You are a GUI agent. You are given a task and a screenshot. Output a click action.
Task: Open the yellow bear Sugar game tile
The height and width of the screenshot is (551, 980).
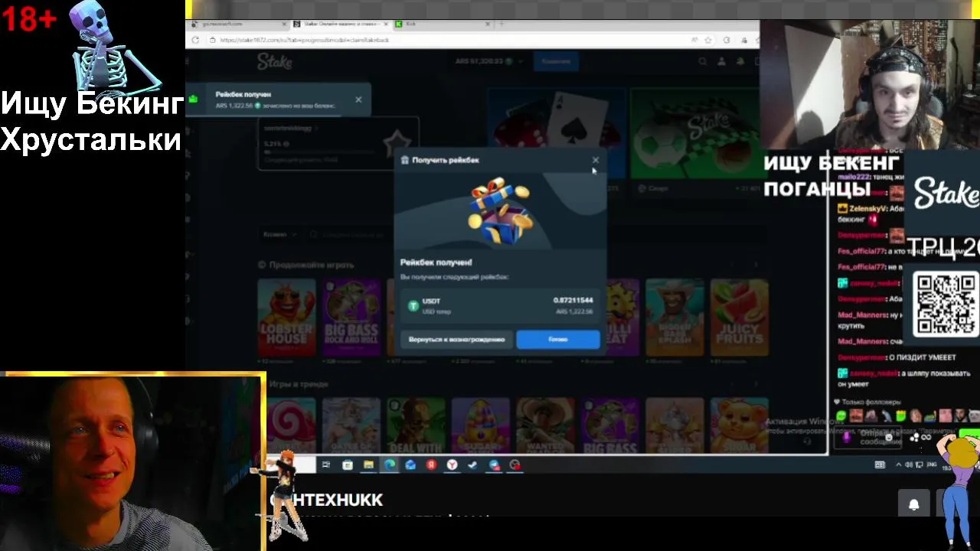[x=739, y=425]
